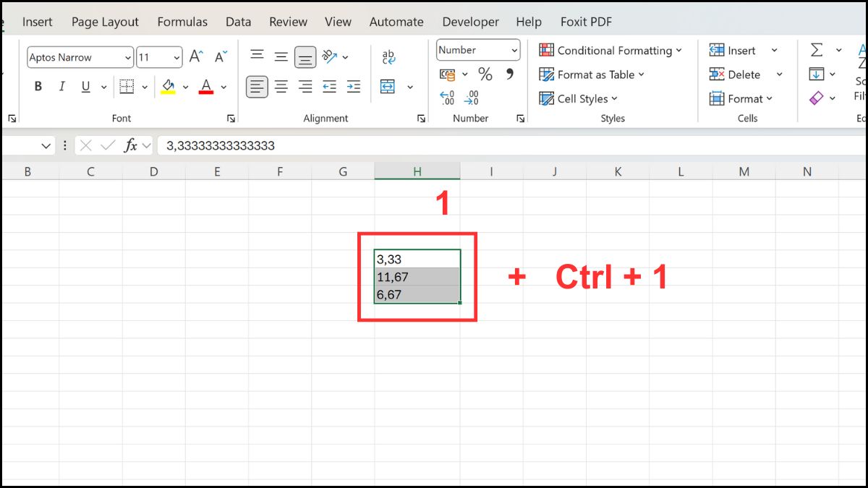This screenshot has height=488, width=868.
Task: Cancel the formula bar entry
Action: pos(85,145)
